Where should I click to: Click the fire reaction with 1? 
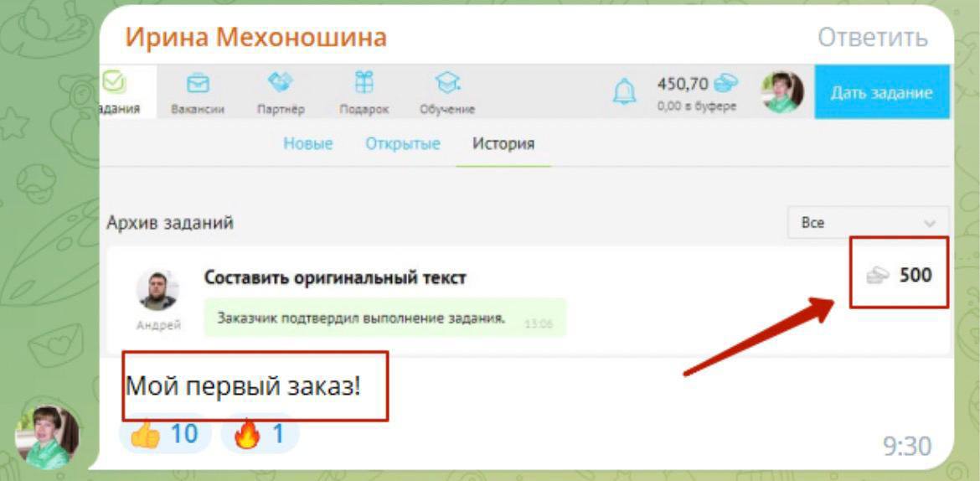coord(260,433)
